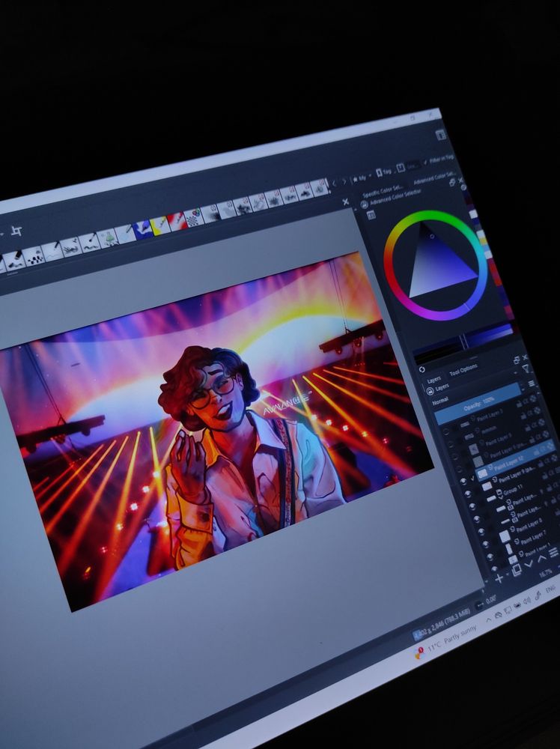Switch to the Layers tab
The image size is (560, 749).
434,380
